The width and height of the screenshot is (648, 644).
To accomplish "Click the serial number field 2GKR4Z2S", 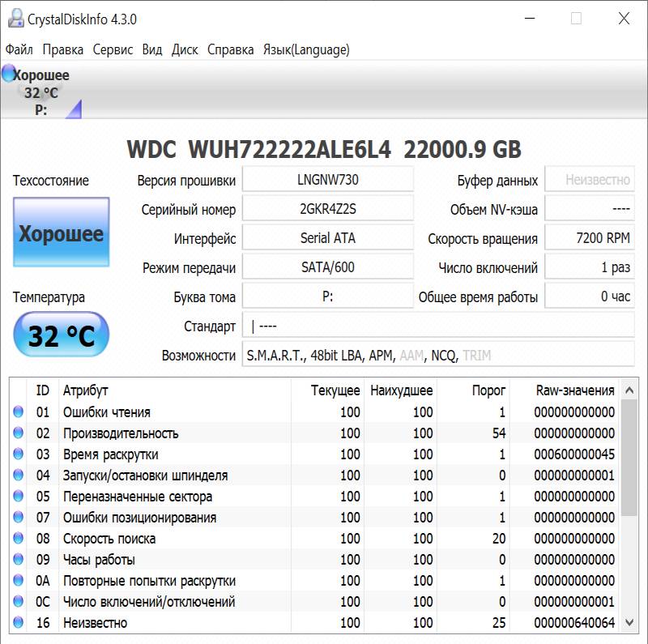I will coord(327,209).
